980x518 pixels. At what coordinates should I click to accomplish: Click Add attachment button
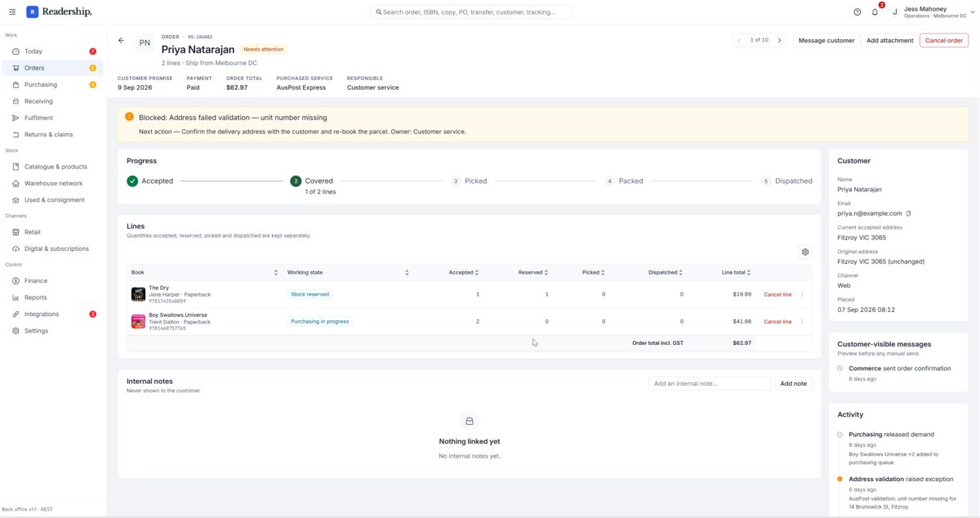coord(889,40)
